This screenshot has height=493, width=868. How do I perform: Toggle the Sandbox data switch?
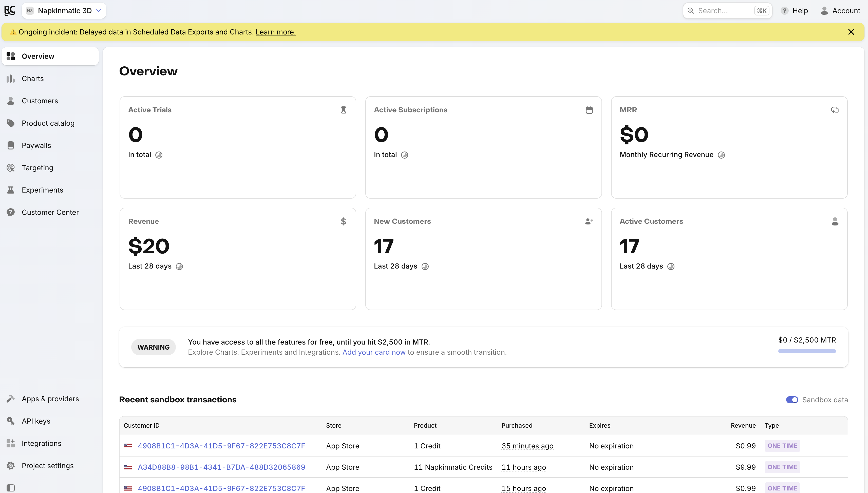pos(792,400)
